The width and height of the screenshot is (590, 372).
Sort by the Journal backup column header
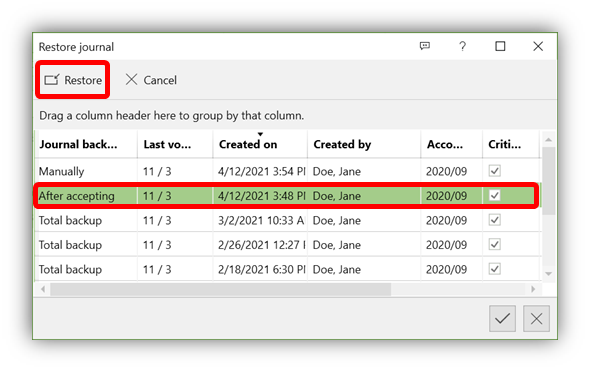point(87,144)
